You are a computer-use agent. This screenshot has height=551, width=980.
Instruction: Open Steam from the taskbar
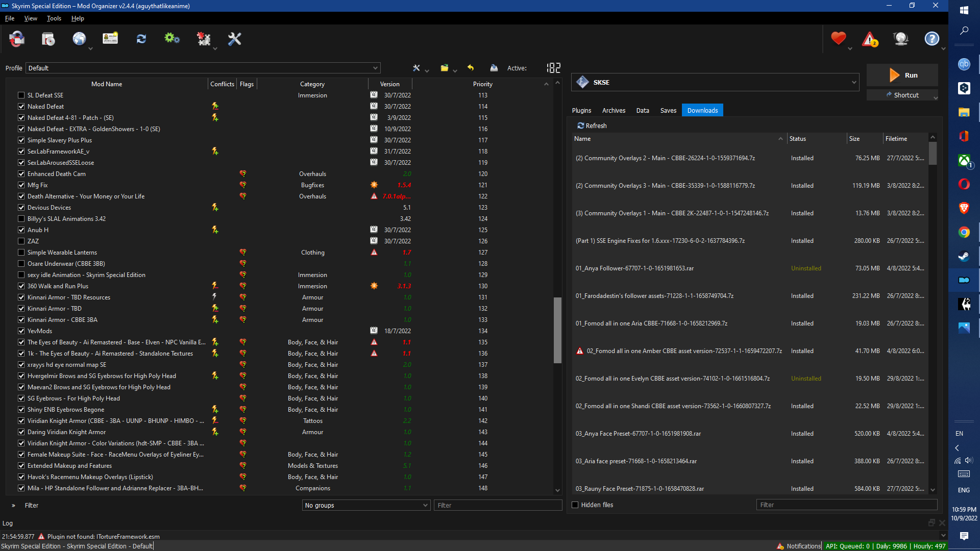point(964,256)
